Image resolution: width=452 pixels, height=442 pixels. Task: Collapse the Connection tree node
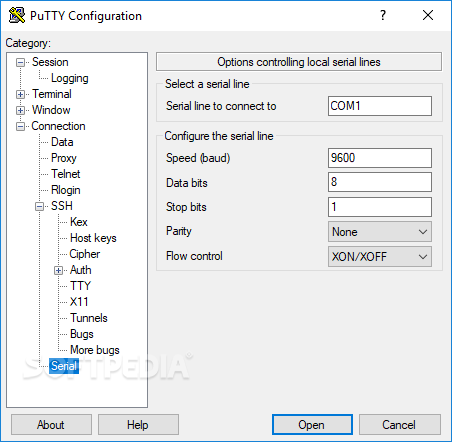(x=20, y=126)
